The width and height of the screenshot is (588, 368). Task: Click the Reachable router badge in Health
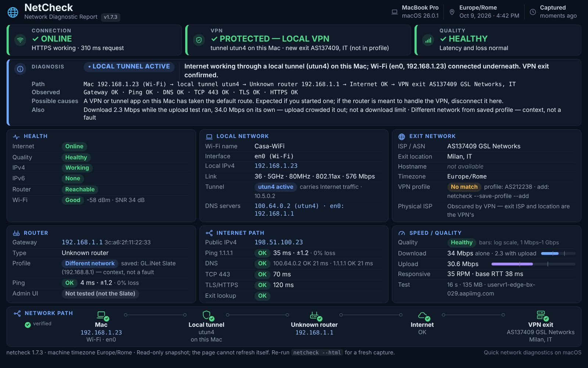(x=80, y=190)
